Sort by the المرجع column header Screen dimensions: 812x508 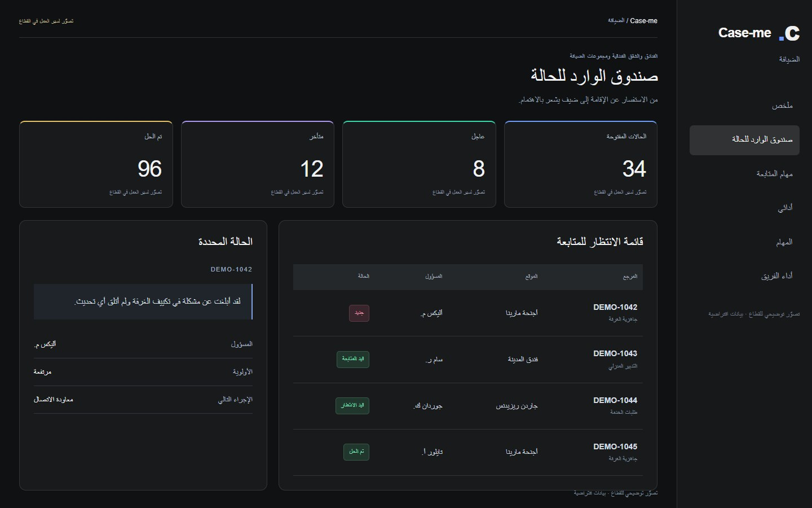(x=630, y=277)
